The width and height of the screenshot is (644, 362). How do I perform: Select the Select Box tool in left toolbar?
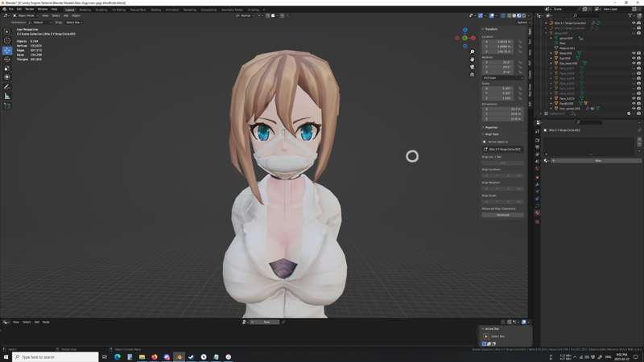[7, 31]
